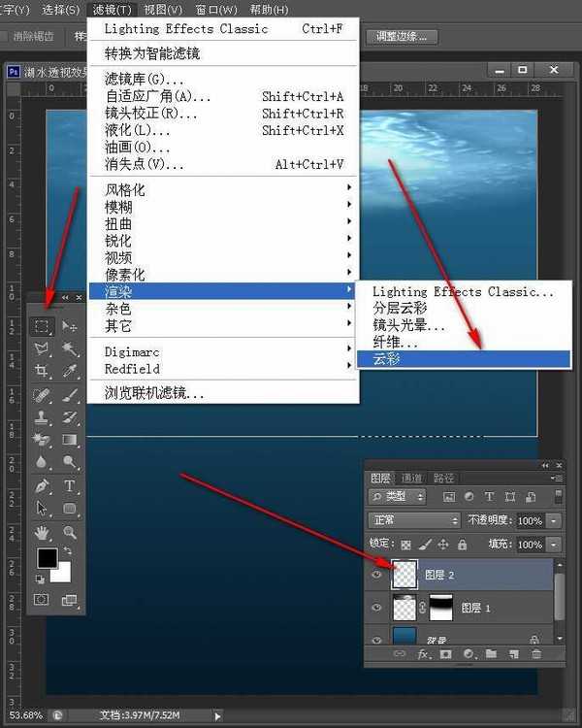This screenshot has height=728, width=582.
Task: Open 浏览联机滤镜 menu entry
Action: pyautogui.click(x=154, y=393)
